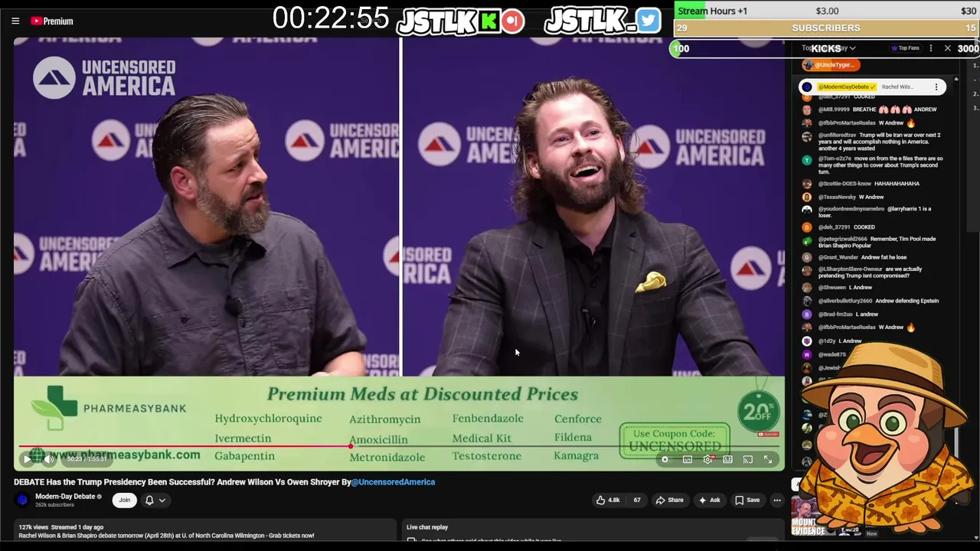The width and height of the screenshot is (980, 551).
Task: Play the debate video
Action: [x=27, y=459]
